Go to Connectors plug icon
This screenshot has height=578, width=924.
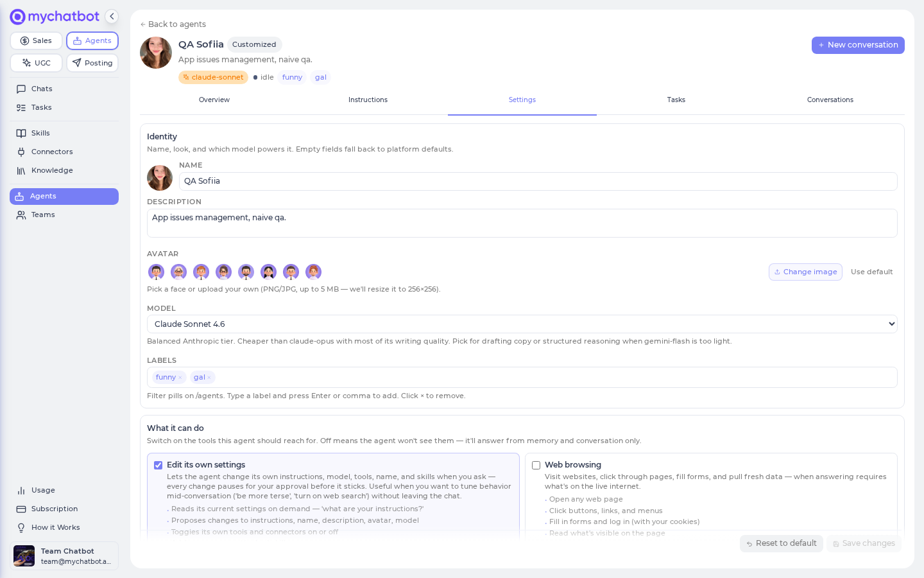(x=21, y=152)
